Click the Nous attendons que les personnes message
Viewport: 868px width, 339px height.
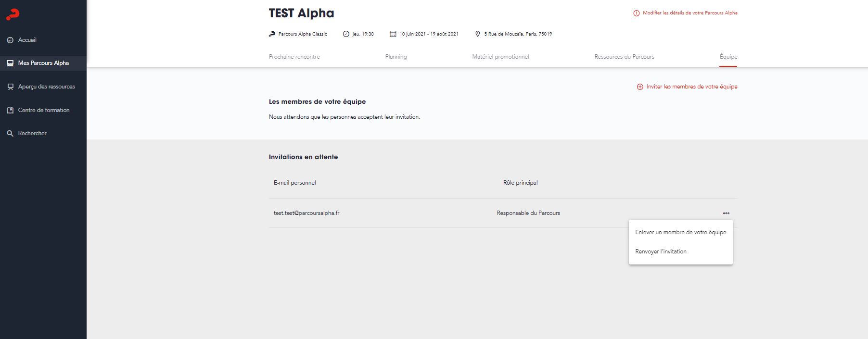click(345, 117)
